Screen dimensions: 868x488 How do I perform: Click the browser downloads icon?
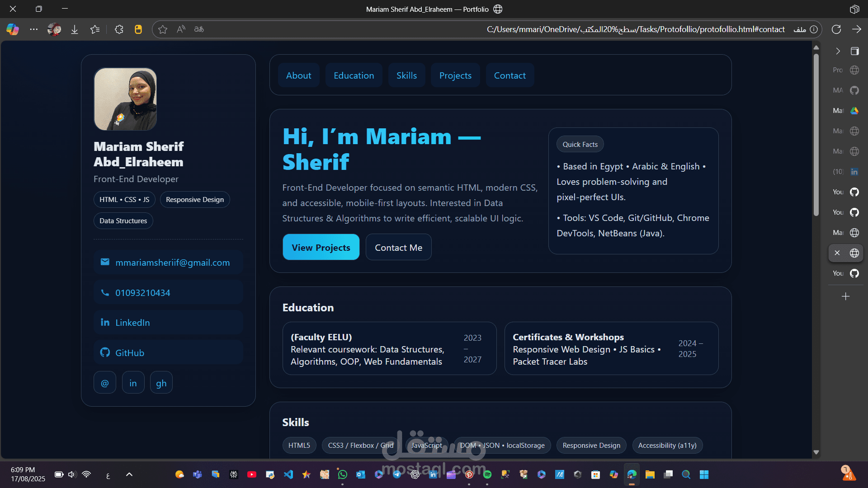[75, 29]
